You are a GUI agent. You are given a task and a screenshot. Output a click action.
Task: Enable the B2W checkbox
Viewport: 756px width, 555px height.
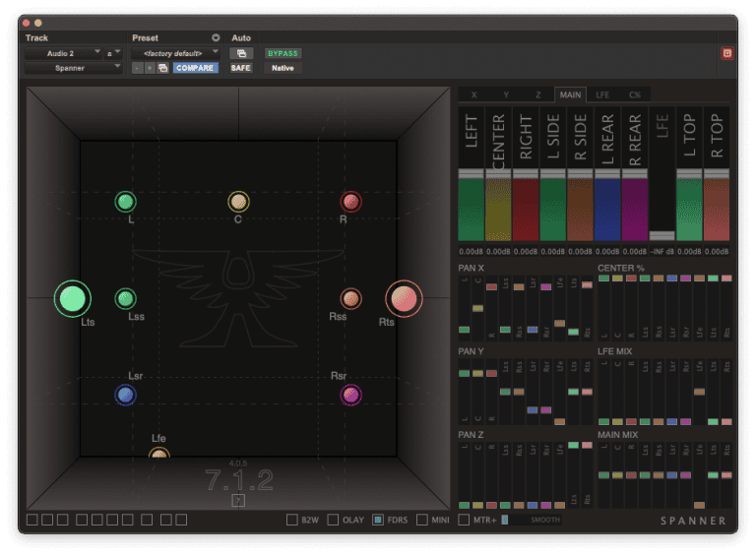tap(292, 520)
